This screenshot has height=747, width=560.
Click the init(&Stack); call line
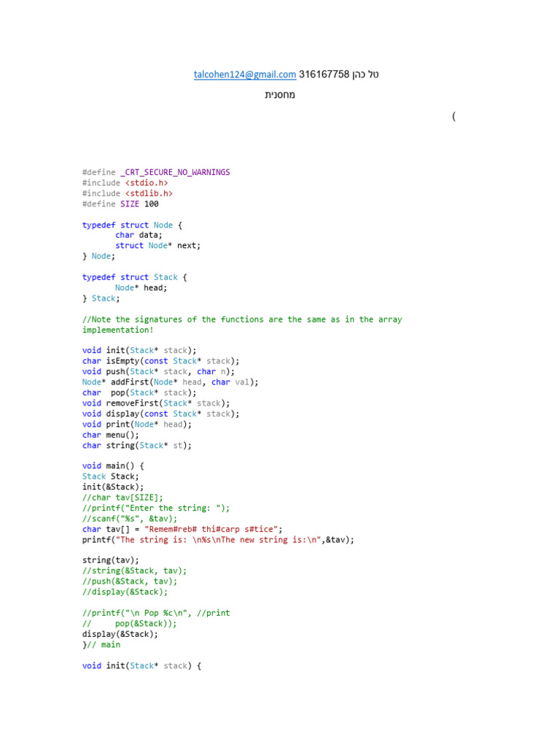point(113,487)
